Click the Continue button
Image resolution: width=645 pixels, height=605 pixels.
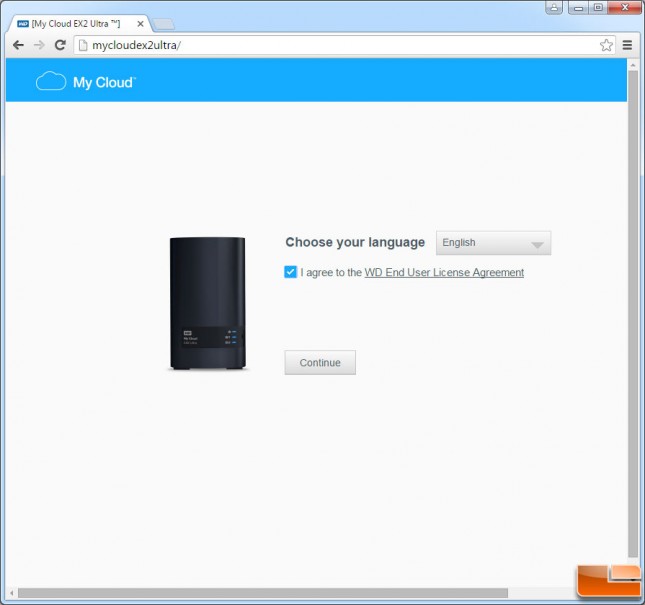[x=320, y=362]
